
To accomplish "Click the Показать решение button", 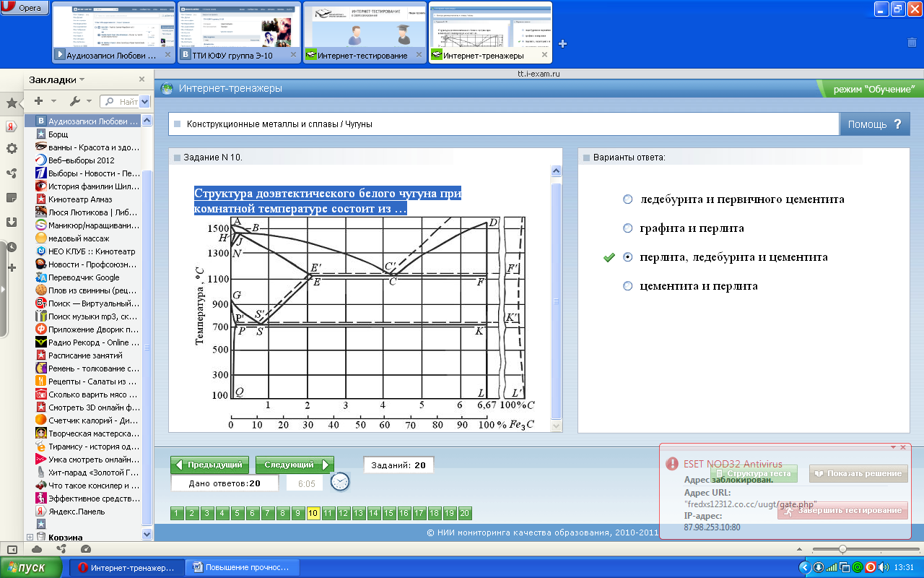I will point(858,473).
